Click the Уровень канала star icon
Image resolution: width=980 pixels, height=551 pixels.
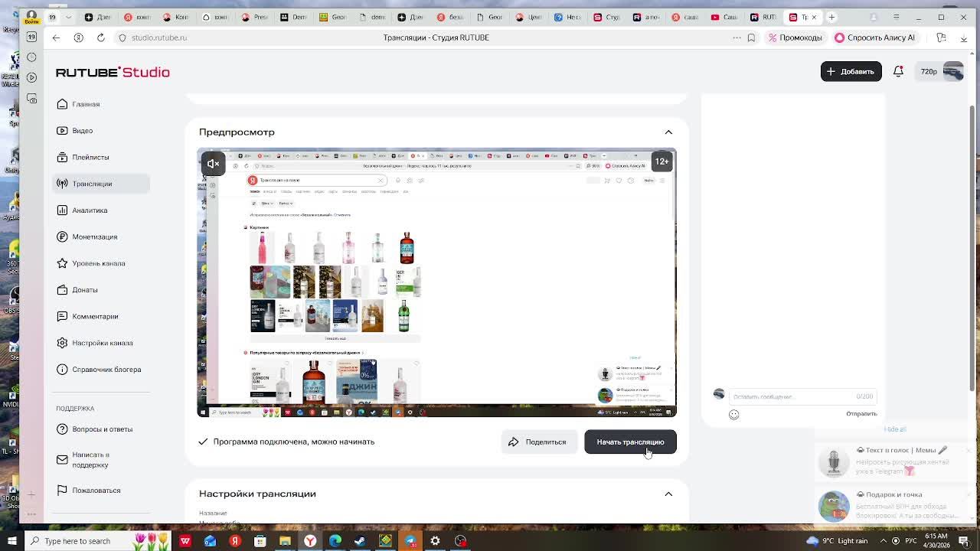(62, 263)
